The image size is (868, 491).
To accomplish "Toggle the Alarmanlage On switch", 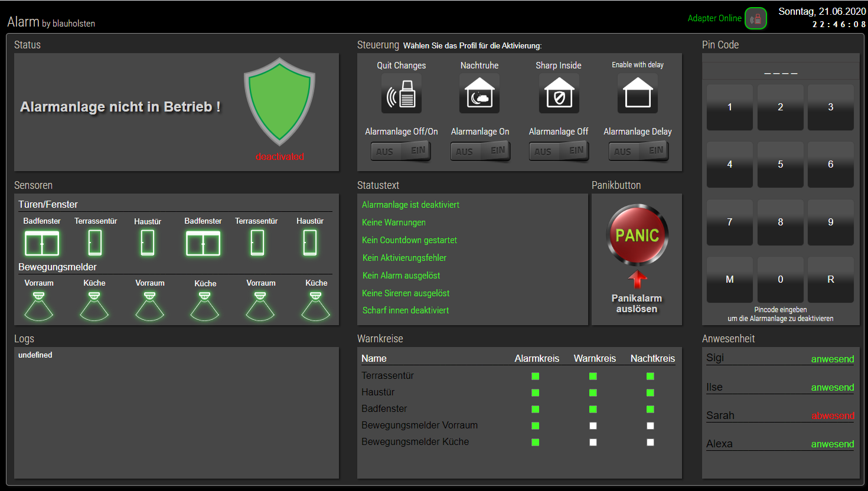I will 480,152.
